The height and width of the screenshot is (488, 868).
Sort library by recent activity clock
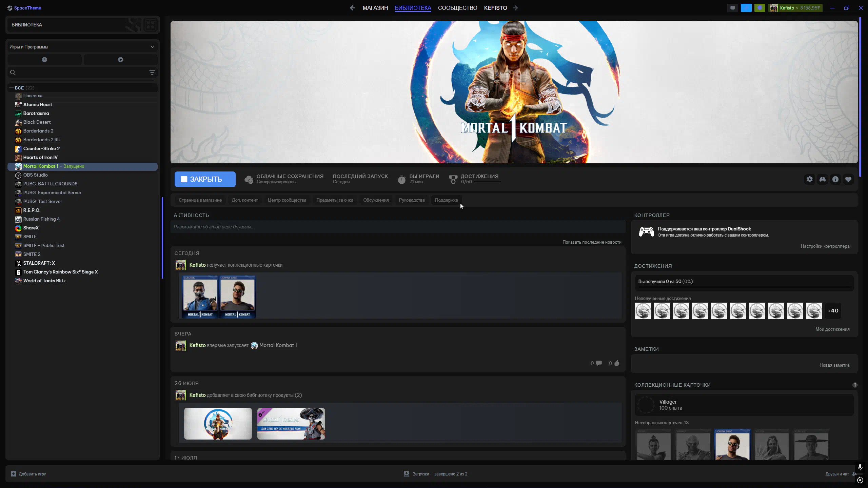pos(44,60)
